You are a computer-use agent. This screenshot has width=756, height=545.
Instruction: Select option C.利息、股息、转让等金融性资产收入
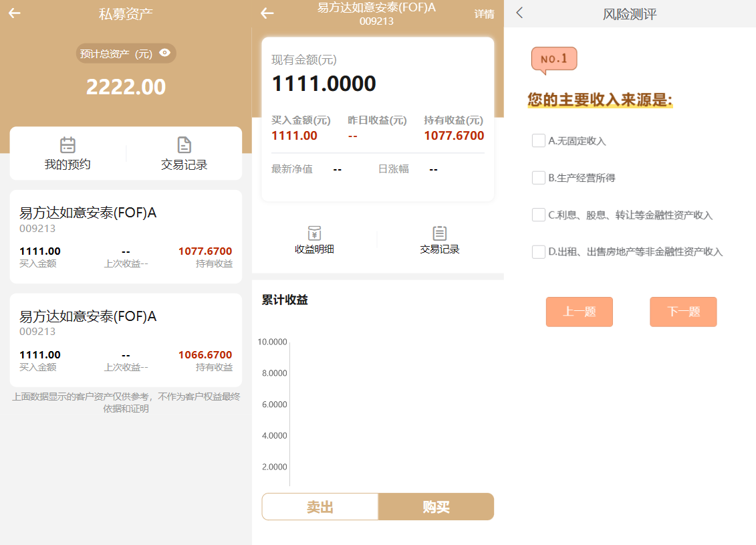539,215
